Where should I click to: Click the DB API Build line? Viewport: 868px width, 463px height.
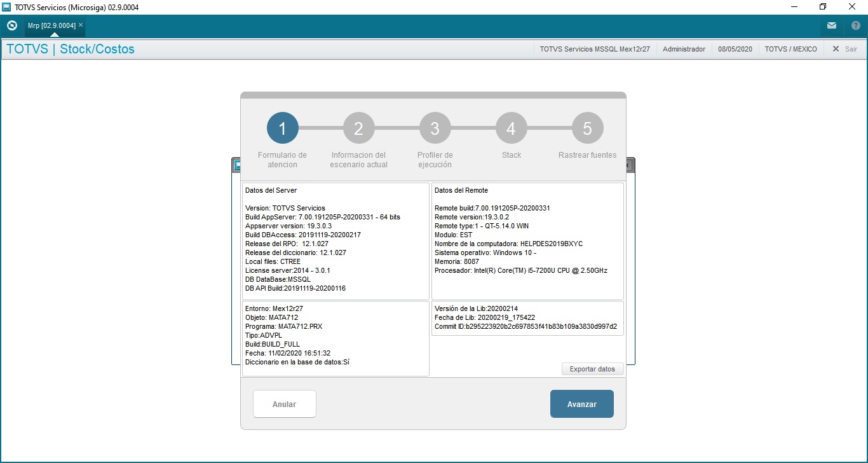295,288
